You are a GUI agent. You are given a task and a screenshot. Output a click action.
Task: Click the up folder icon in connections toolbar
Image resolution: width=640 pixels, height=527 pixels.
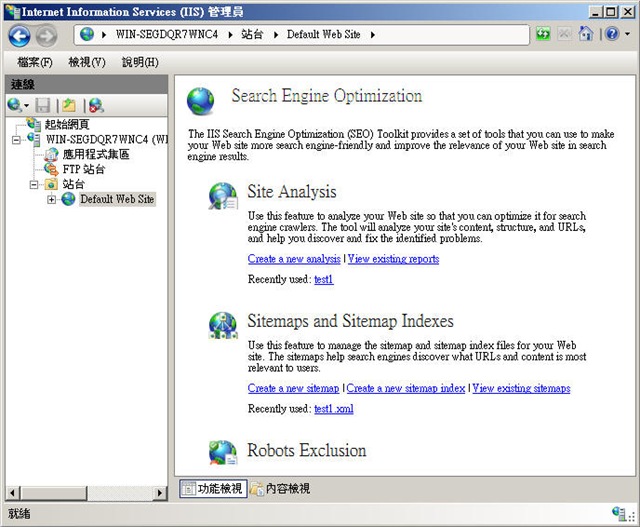point(69,105)
